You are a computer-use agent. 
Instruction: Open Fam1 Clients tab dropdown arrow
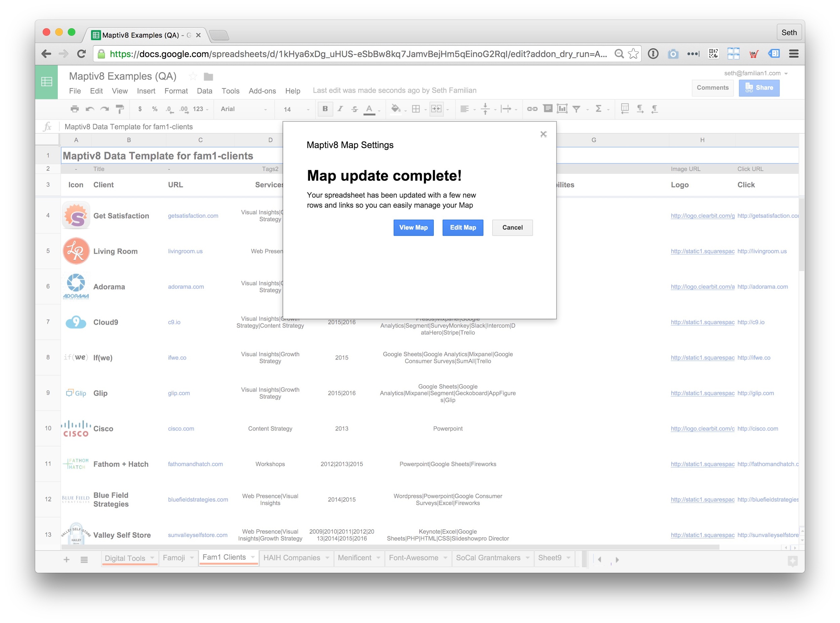(x=253, y=557)
